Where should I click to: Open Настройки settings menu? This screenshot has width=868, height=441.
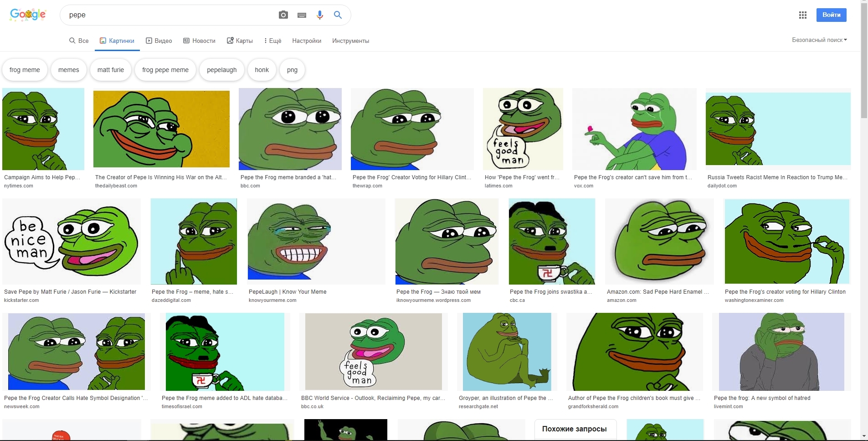307,41
